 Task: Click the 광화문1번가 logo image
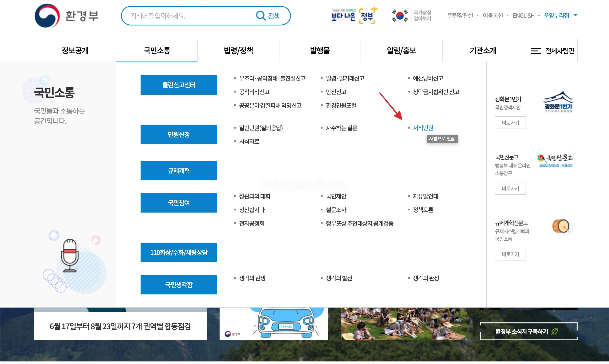click(558, 102)
